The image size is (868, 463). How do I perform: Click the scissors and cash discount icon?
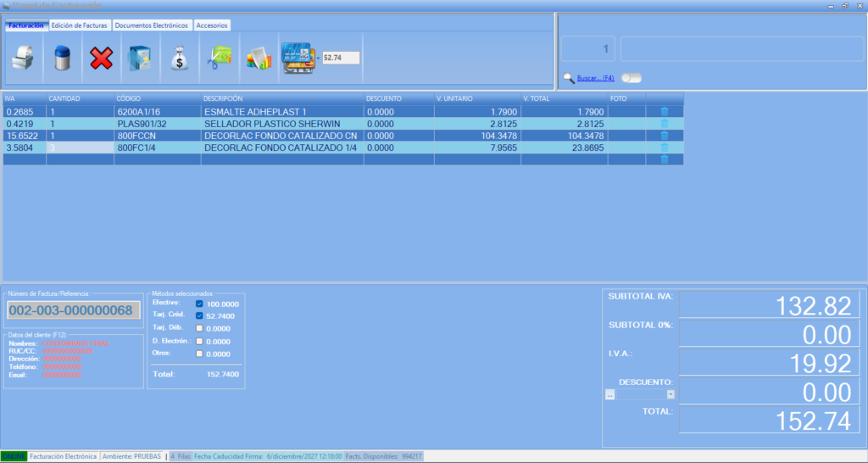[x=220, y=58]
